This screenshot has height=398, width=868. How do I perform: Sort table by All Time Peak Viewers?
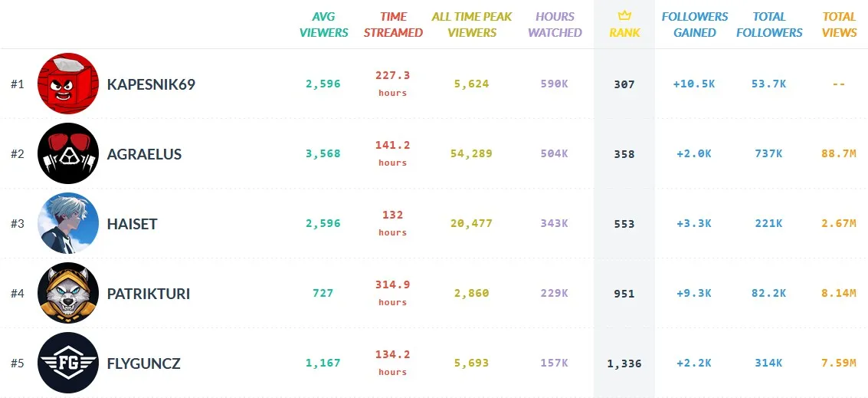[x=472, y=25]
